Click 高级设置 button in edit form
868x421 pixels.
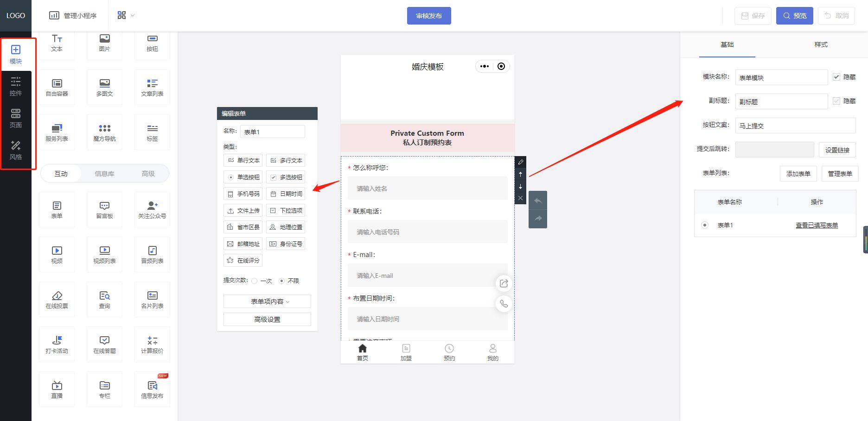[x=267, y=320]
